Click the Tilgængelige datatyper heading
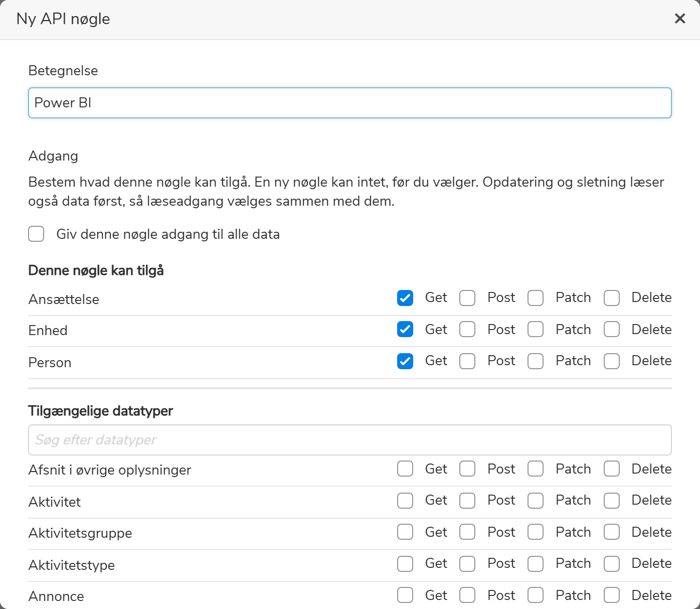700x609 pixels. coord(100,411)
